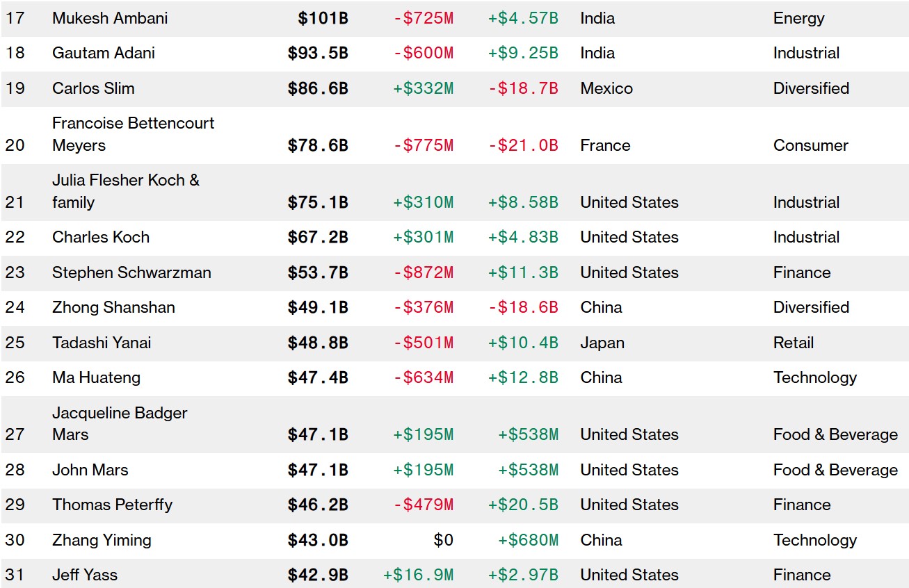The image size is (909, 588).
Task: Click Stephen Schwarzman's name
Action: pyautogui.click(x=131, y=272)
